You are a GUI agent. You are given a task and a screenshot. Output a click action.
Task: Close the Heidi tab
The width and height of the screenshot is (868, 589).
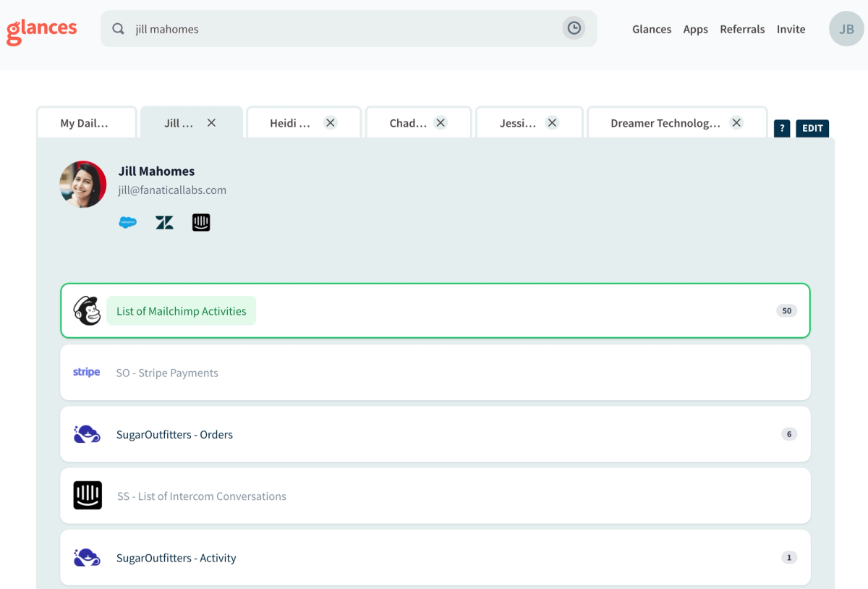pos(331,123)
